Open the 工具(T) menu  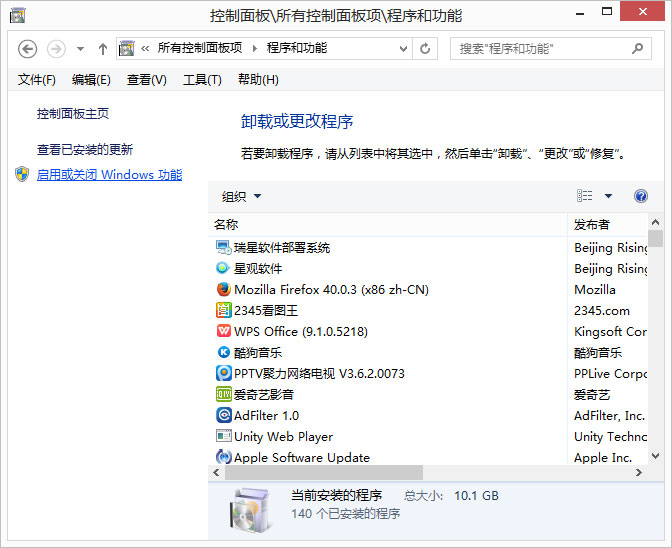(201, 80)
